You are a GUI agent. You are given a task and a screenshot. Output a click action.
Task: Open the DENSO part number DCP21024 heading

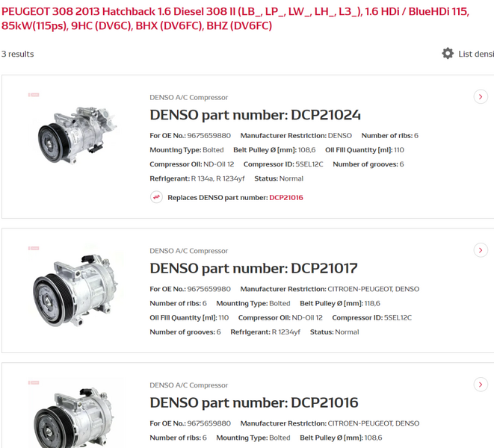pyautogui.click(x=255, y=115)
